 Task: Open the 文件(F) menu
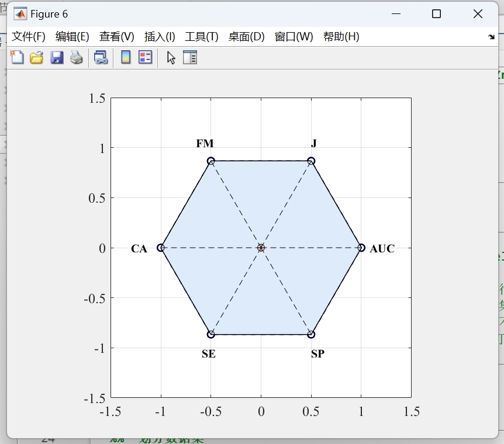coord(29,37)
